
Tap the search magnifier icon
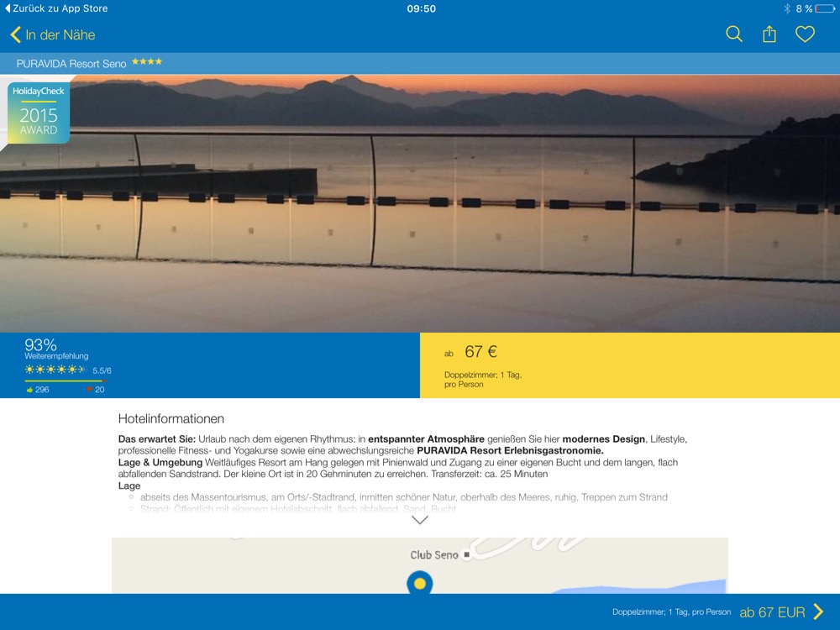734,34
